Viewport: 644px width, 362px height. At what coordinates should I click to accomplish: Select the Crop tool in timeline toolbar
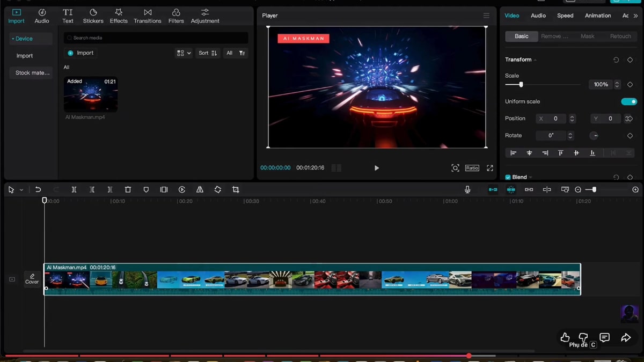[x=236, y=190]
